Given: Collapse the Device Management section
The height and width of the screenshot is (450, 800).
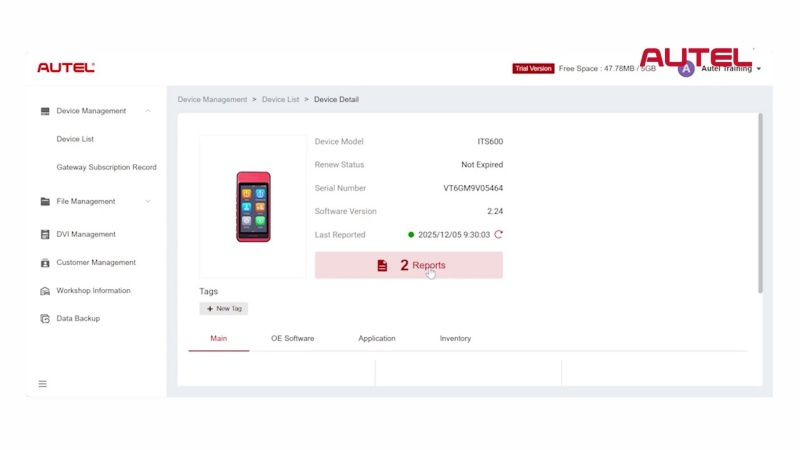Looking at the screenshot, I should coord(148,111).
